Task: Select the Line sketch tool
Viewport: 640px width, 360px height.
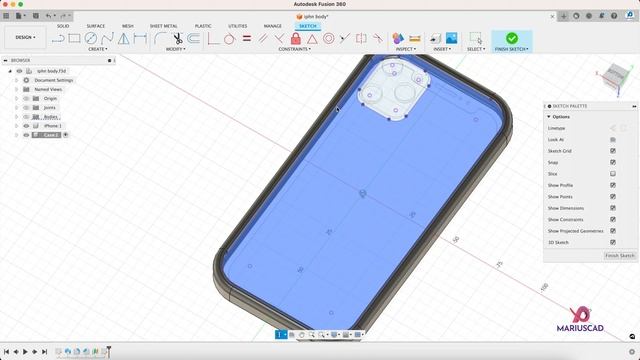Action: click(x=58, y=39)
